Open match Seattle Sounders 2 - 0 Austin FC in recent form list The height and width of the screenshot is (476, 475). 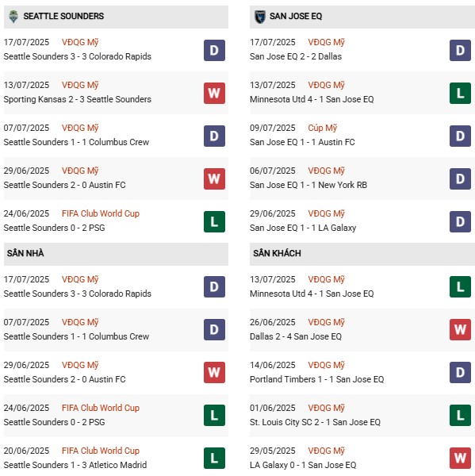(x=64, y=185)
